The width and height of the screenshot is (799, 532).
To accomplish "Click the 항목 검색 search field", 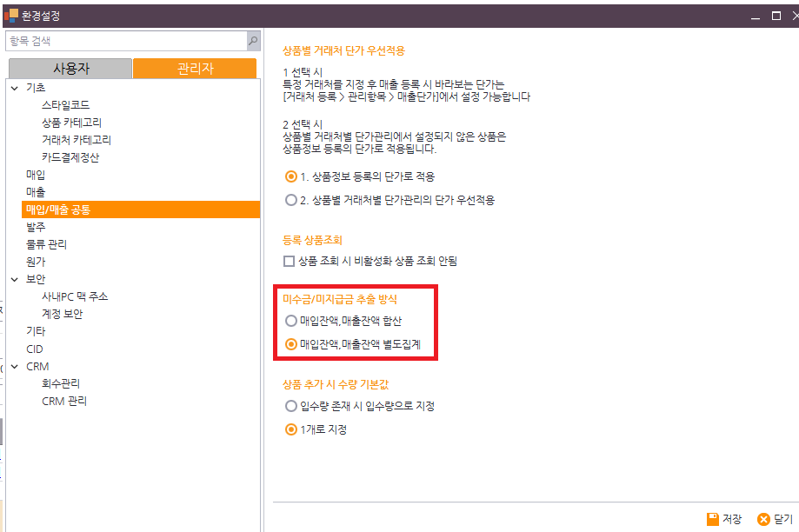I will [126, 41].
